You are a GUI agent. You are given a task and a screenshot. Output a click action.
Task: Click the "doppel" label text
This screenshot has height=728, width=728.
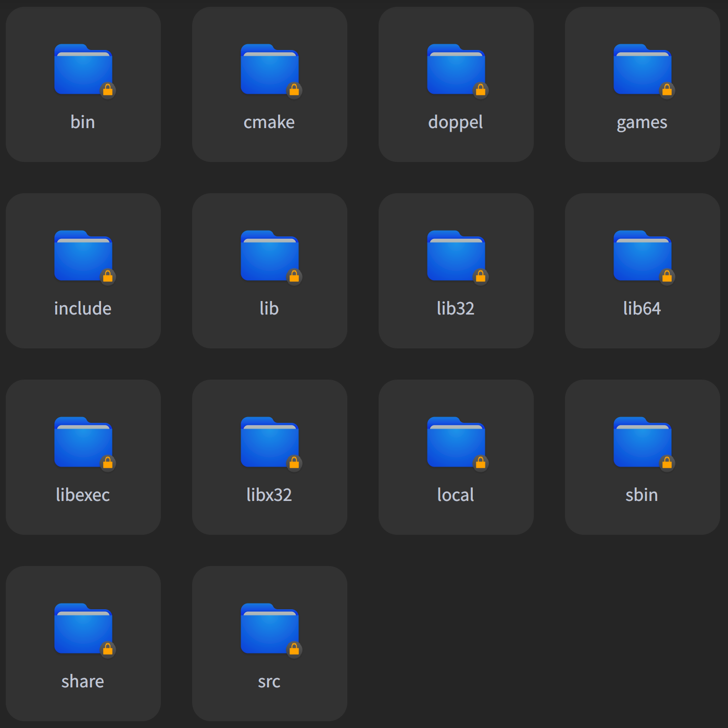tap(456, 123)
